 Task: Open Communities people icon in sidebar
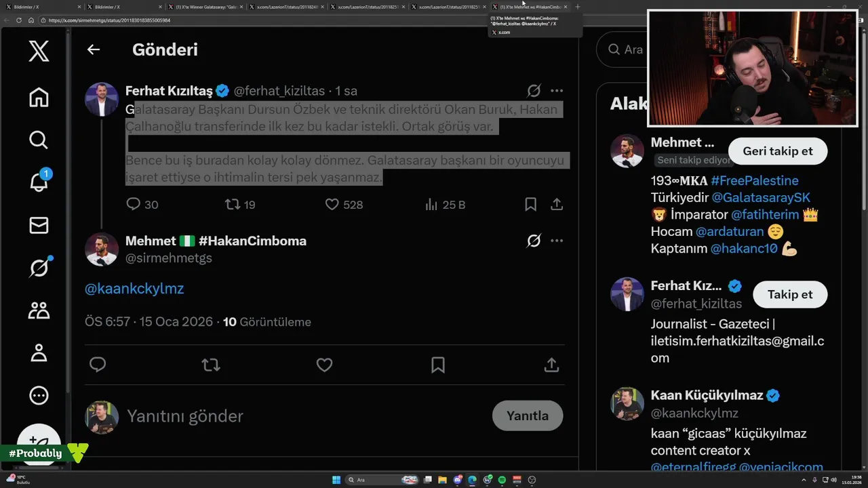39,310
